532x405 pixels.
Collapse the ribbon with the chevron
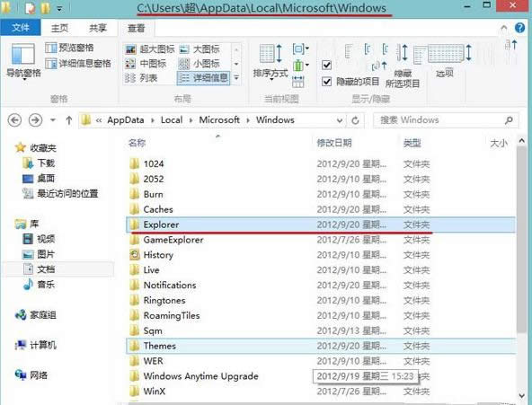pyautogui.click(x=504, y=28)
